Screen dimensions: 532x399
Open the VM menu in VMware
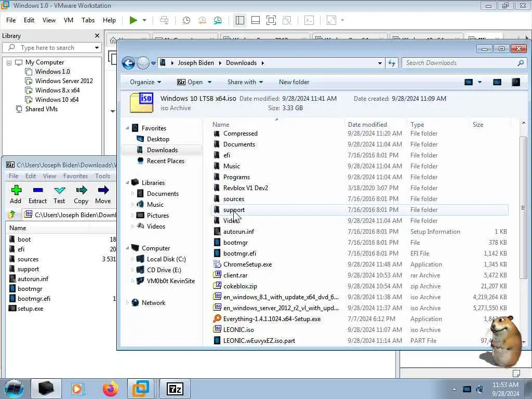69,20
